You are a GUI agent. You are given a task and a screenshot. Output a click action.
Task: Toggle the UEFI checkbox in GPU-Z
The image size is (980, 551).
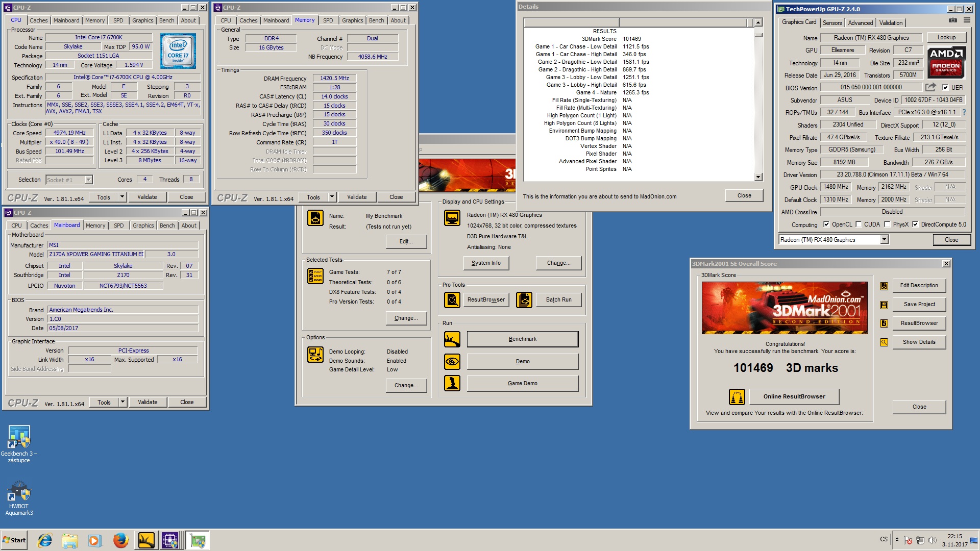click(x=945, y=88)
